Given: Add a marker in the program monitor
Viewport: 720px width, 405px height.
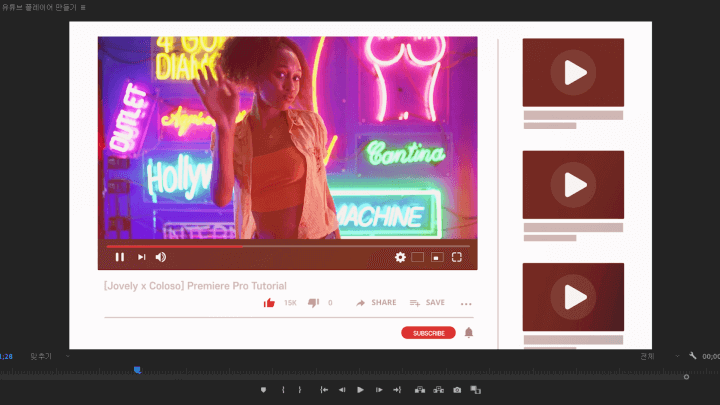Looking at the screenshot, I should click(x=263, y=390).
